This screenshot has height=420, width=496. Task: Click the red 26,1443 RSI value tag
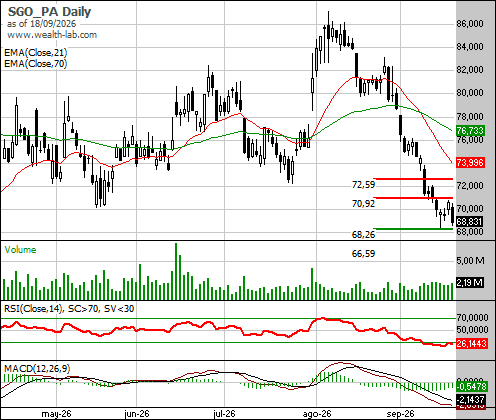(x=472, y=343)
